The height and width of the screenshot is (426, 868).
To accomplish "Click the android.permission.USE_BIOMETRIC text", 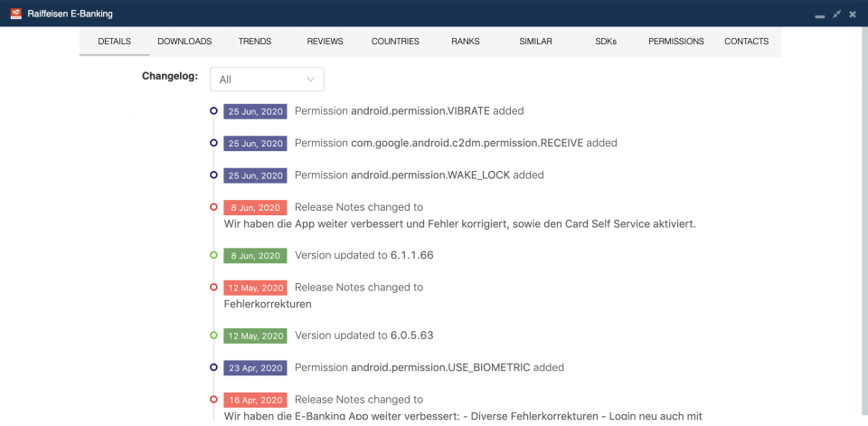I will pos(440,367).
